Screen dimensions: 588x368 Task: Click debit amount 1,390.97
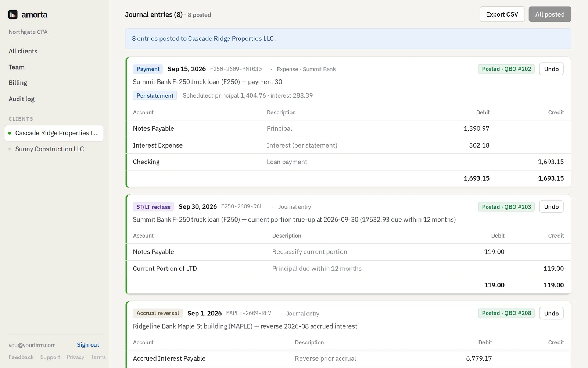[476, 128]
